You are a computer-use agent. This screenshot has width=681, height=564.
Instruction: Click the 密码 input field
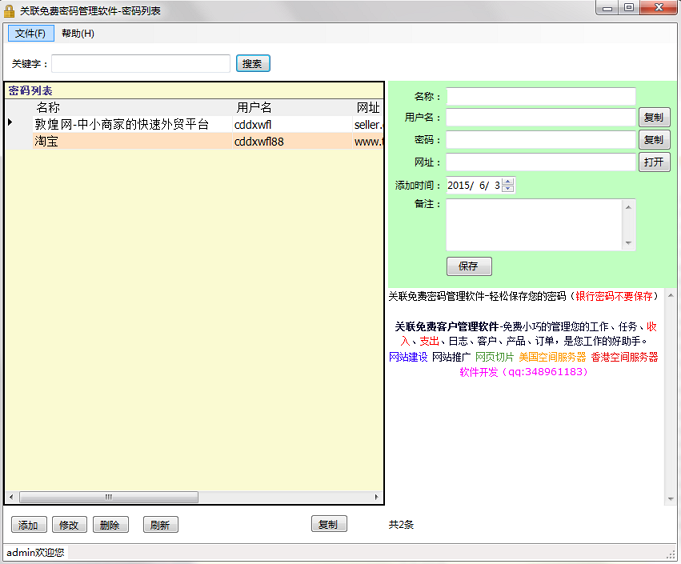point(541,140)
